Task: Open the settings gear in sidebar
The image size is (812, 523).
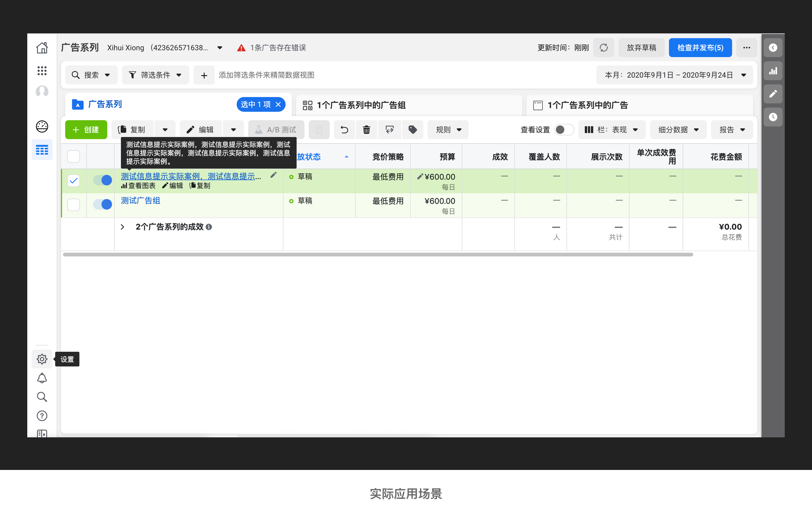Action: [42, 359]
